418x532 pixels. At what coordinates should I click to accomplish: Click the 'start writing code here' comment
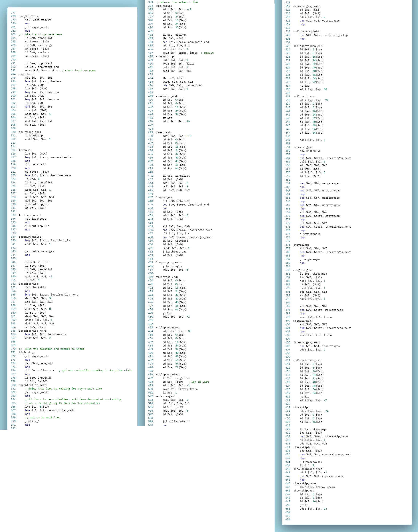pos(43,35)
